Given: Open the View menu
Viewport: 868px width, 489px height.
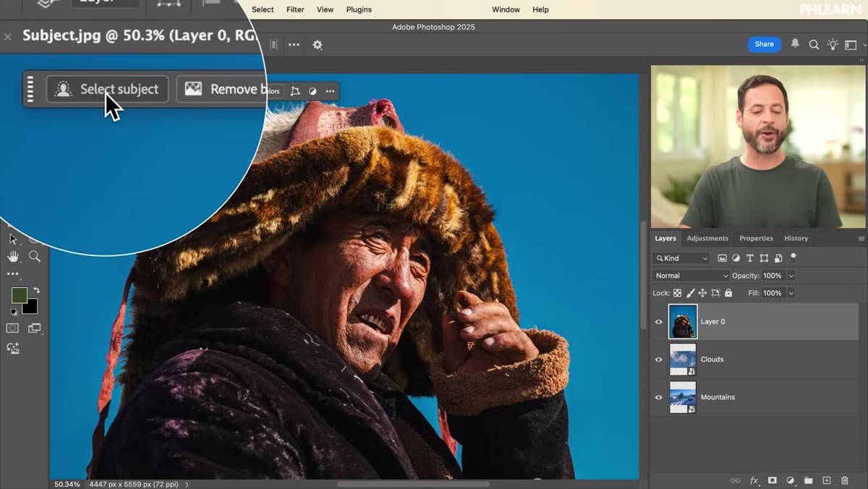Looking at the screenshot, I should click(x=325, y=9).
